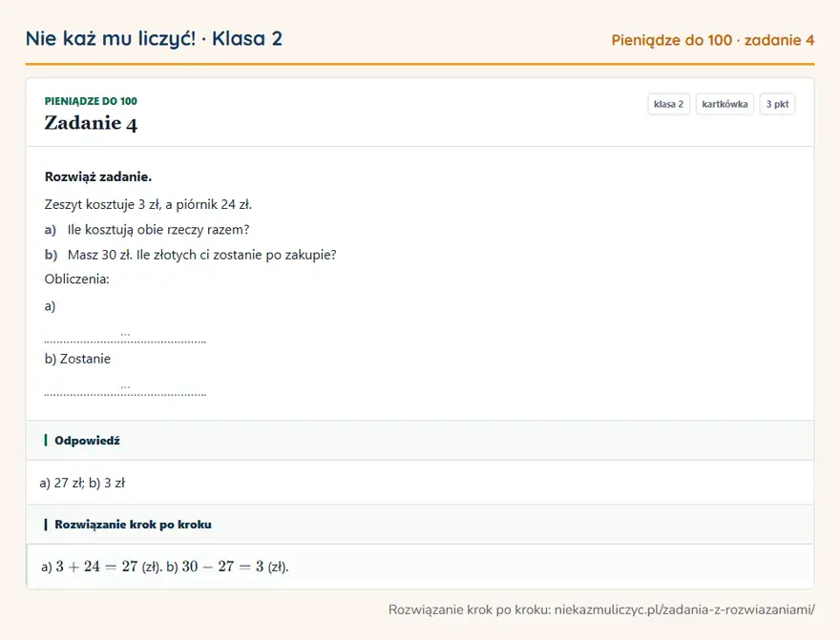The image size is (840, 640).
Task: Click the "Zadanie 4" heading
Action: point(91,123)
